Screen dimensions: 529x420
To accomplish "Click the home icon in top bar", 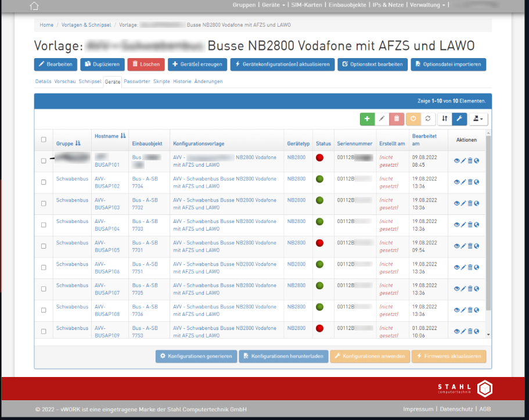I will (34, 6).
